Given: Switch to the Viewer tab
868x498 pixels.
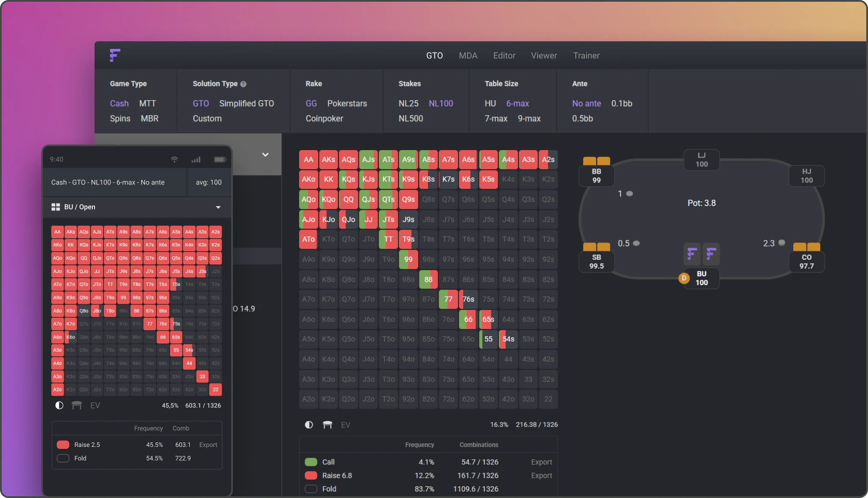Looking at the screenshot, I should click(544, 55).
